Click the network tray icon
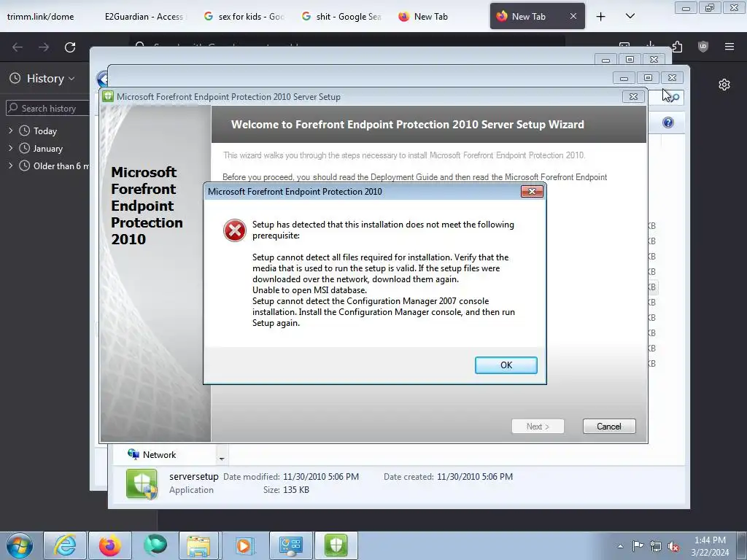 pos(656,547)
